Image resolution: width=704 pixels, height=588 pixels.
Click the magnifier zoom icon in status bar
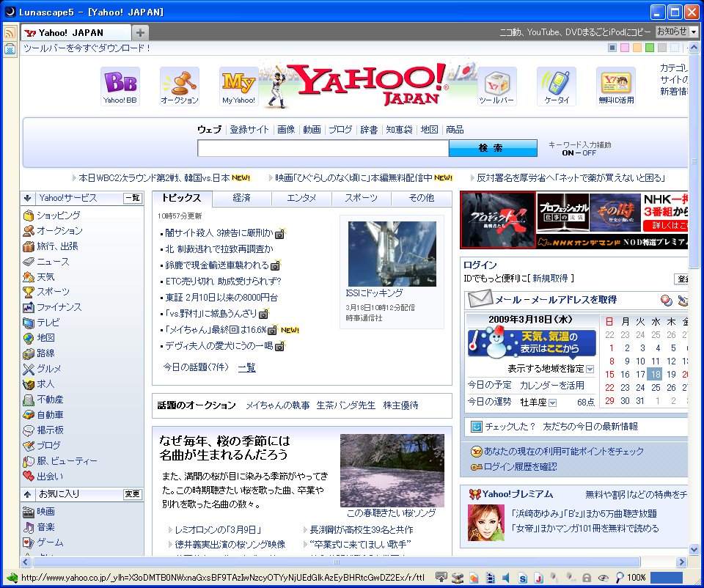[619, 578]
